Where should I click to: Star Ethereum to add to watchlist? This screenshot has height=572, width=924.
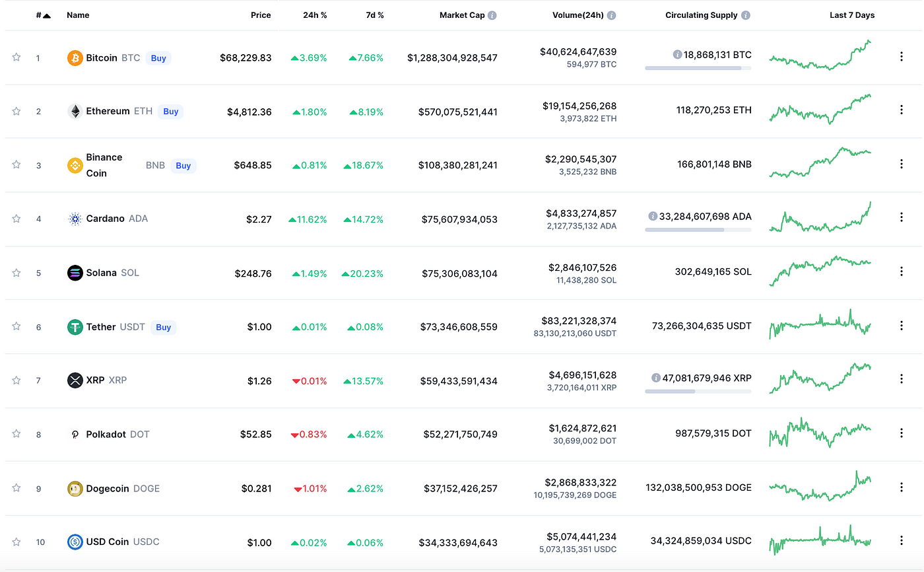point(16,111)
